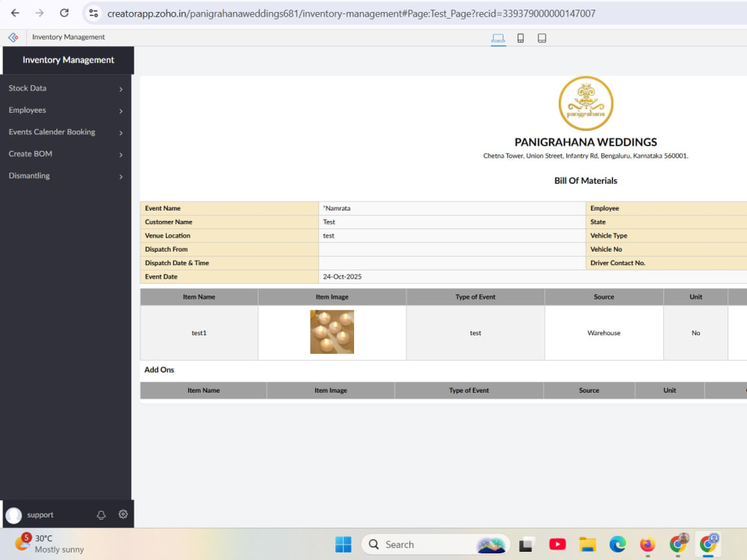Open Task View icon on taskbar
This screenshot has width=747, height=560.
pos(527,544)
